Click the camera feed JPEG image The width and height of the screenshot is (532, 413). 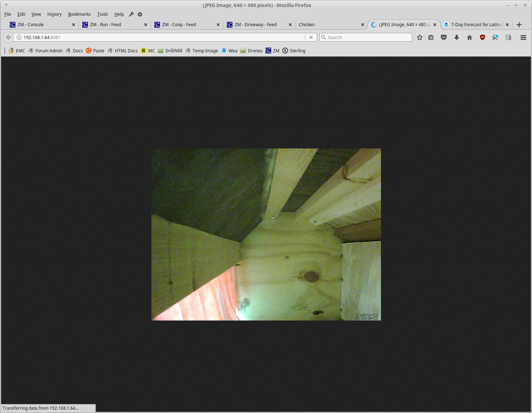pyautogui.click(x=266, y=234)
